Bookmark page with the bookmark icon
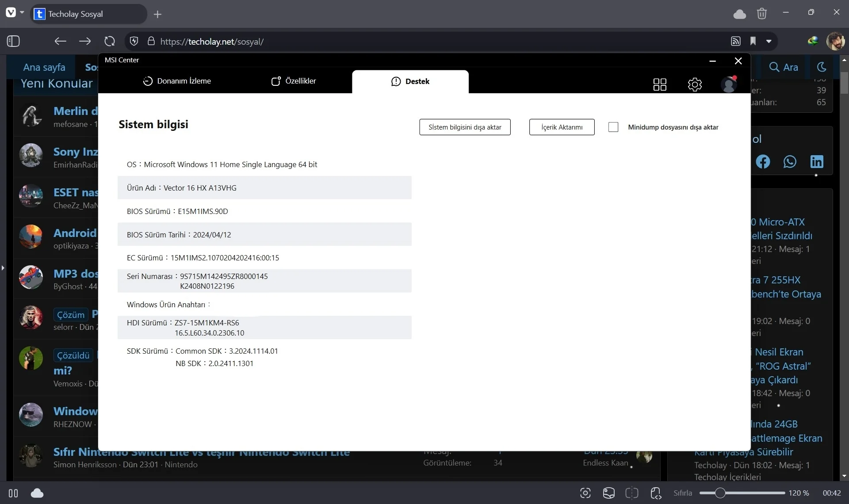The height and width of the screenshot is (504, 849). click(753, 41)
